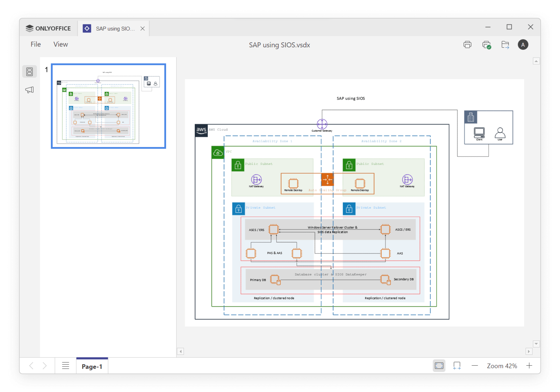Click the Secondary DB icon
This screenshot has height=392, width=560.
[x=386, y=279]
